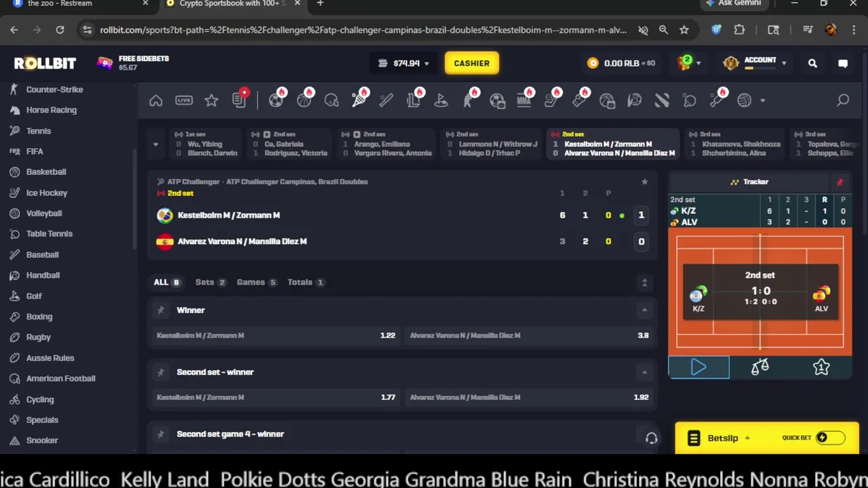868x488 pixels.
Task: Bet Kestelboim second set winner at 1.77
Action: pos(275,397)
